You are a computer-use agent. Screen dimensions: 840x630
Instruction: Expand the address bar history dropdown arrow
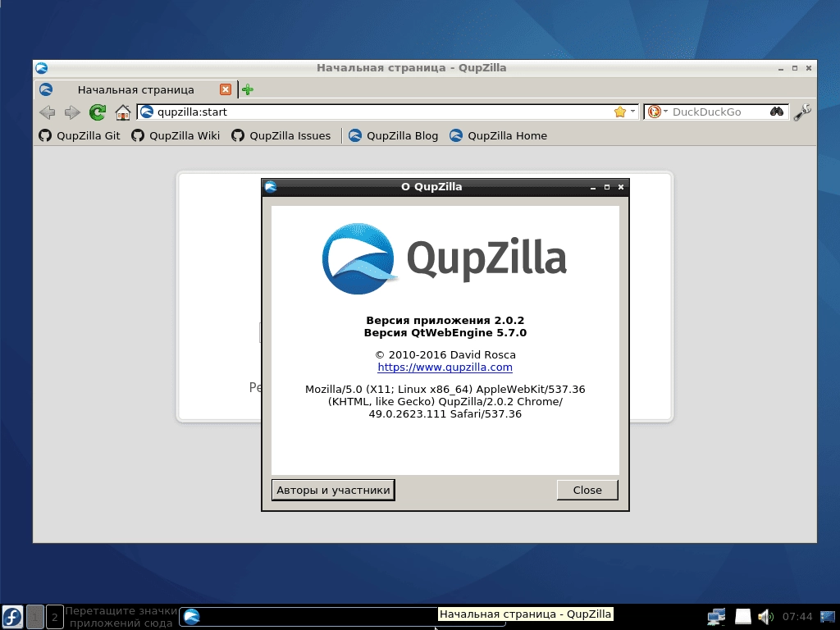(x=632, y=112)
